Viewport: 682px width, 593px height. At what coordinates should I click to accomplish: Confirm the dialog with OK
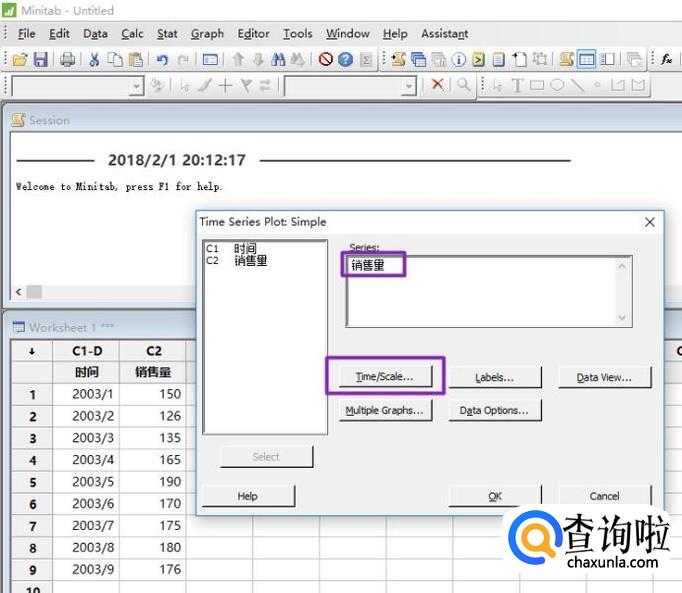495,496
